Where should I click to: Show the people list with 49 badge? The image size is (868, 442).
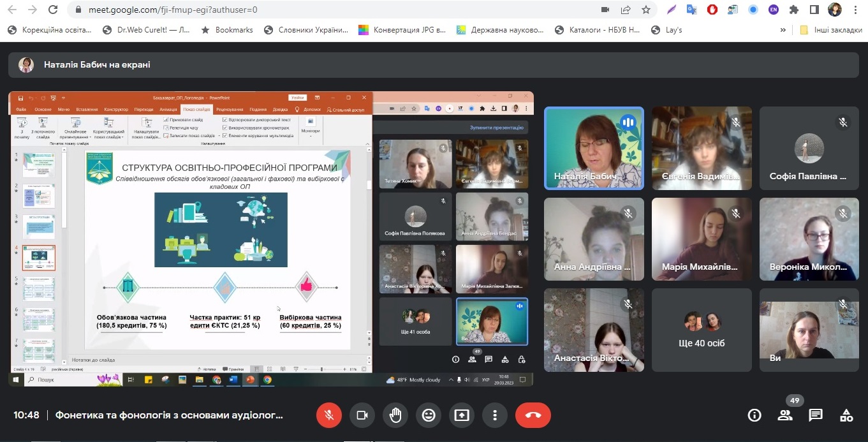785,415
